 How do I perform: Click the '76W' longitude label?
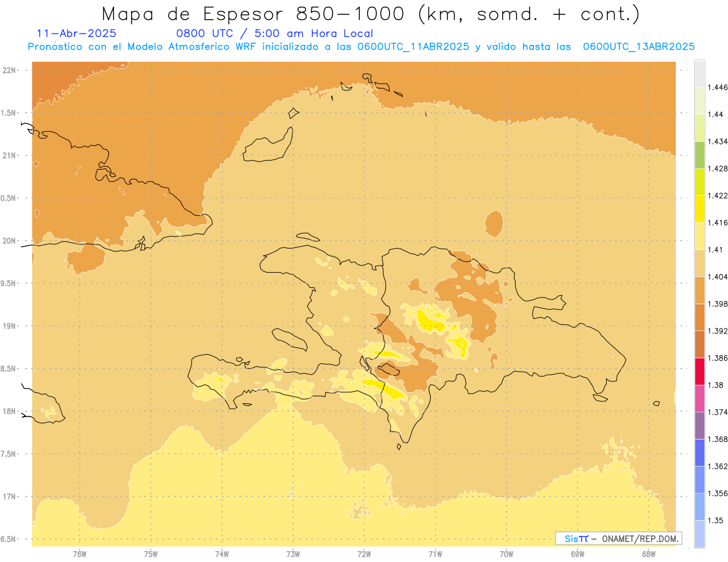79,554
